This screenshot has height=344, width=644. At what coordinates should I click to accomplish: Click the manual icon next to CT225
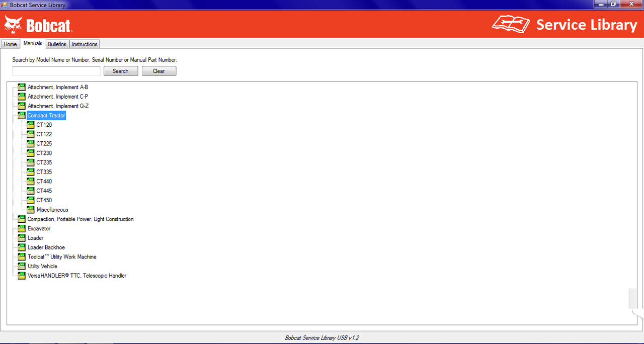click(30, 144)
